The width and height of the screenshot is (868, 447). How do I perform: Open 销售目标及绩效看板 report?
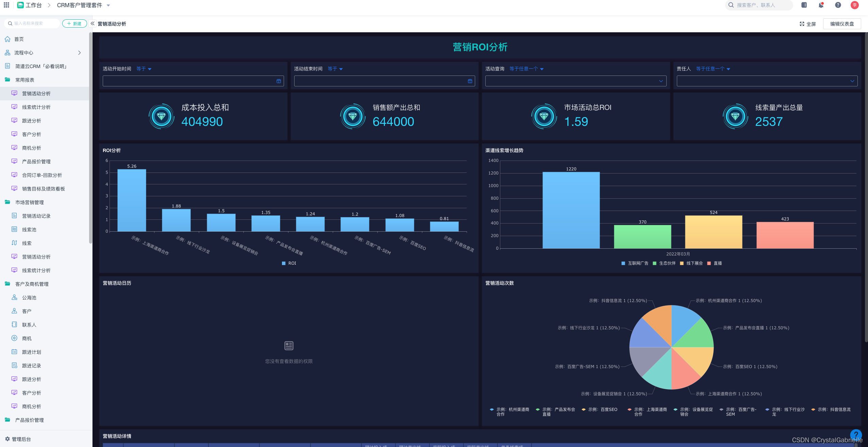click(43, 189)
